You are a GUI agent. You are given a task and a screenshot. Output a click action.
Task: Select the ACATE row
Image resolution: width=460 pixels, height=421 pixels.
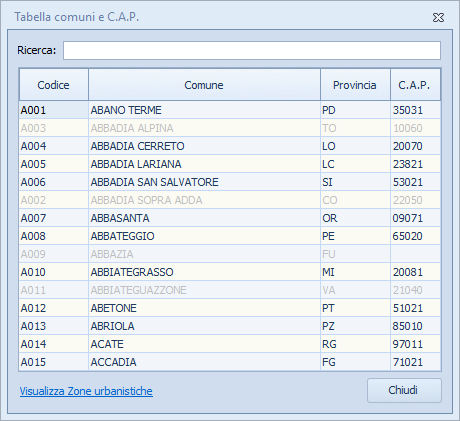230,344
